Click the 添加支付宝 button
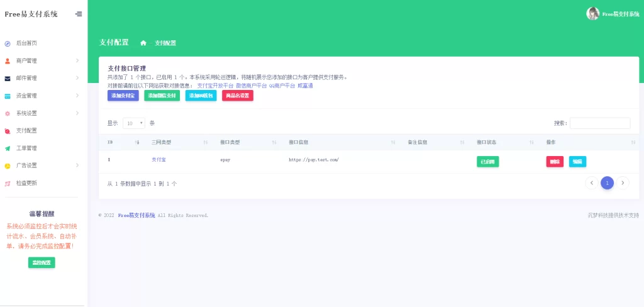The width and height of the screenshot is (644, 307). pos(123,96)
